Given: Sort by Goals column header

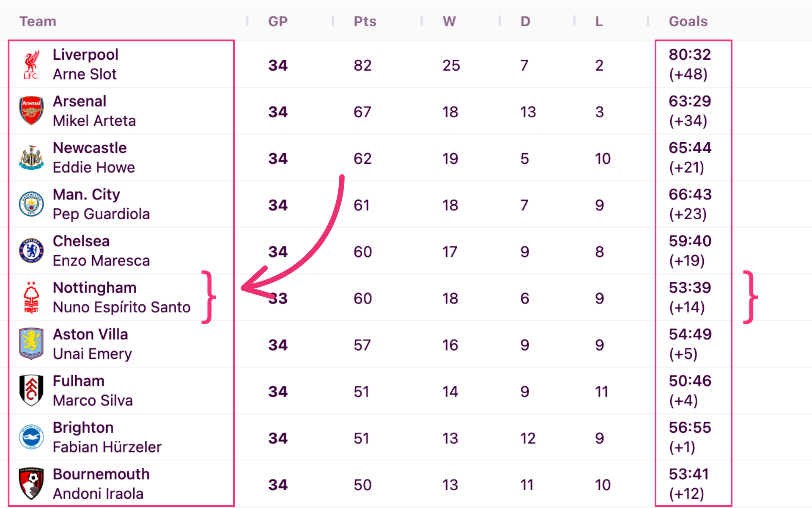Looking at the screenshot, I should (x=688, y=21).
